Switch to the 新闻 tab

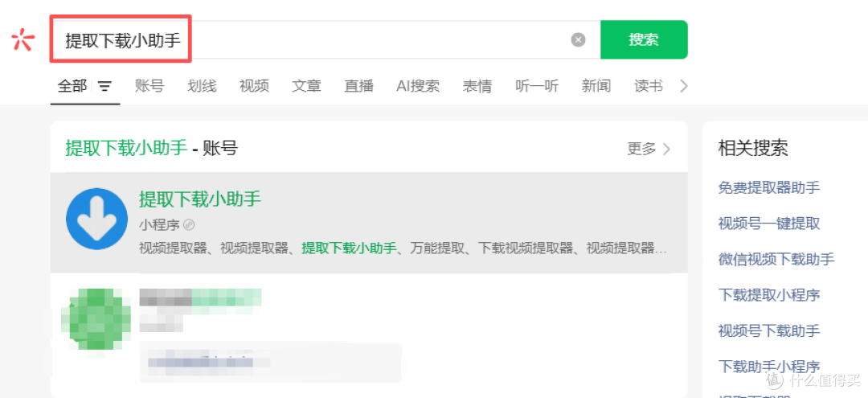[x=596, y=86]
